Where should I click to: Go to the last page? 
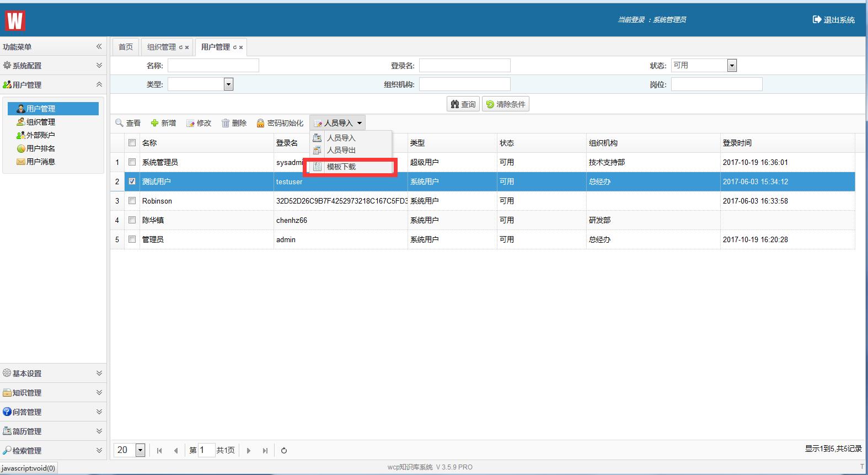coord(265,451)
